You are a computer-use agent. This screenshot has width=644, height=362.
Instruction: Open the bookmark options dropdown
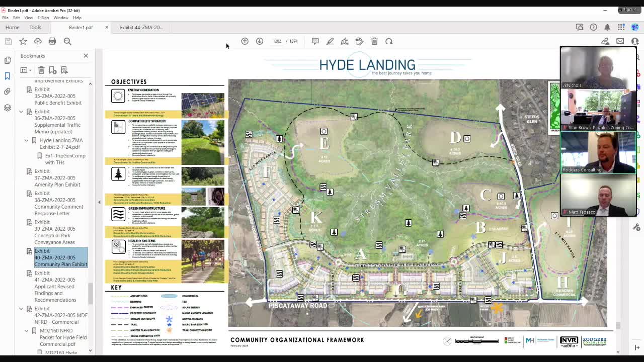pos(24,70)
